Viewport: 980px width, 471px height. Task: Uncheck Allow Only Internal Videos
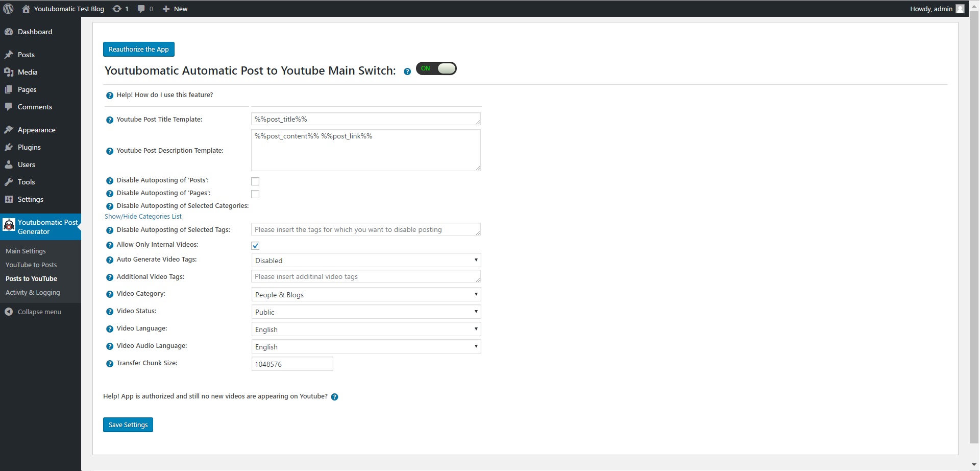[255, 245]
